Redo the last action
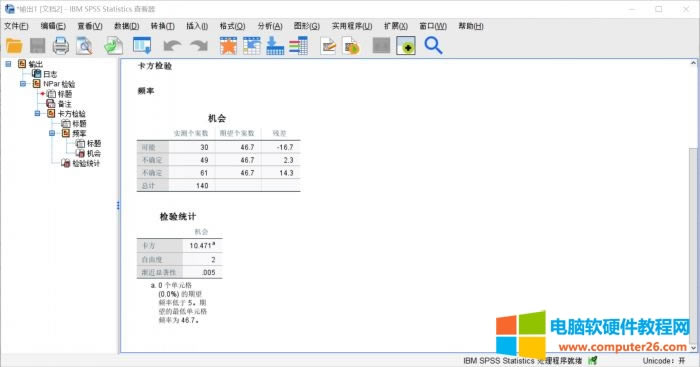Image resolution: width=700 pixels, height=367 pixels. pyautogui.click(x=199, y=46)
